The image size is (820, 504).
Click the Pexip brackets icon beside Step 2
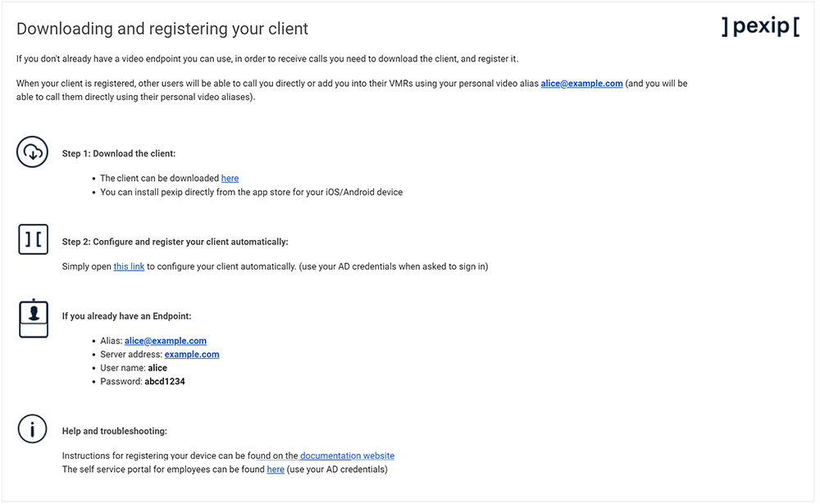point(33,239)
